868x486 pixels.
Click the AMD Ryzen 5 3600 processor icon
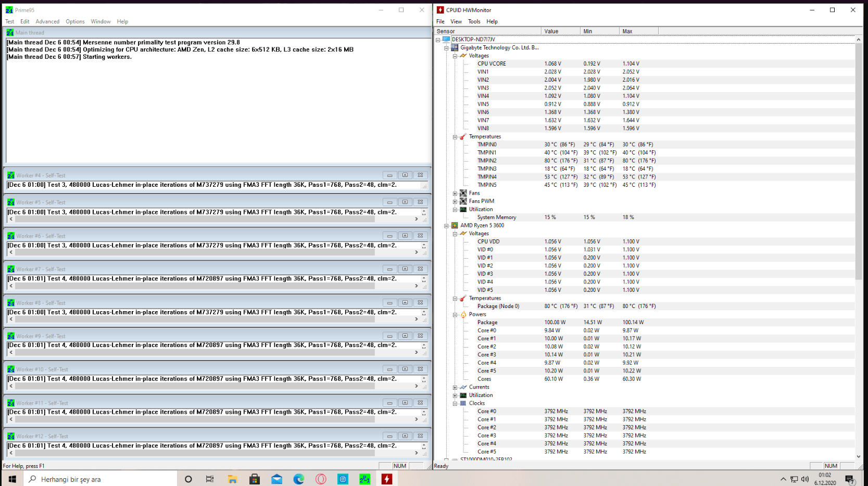pos(455,225)
